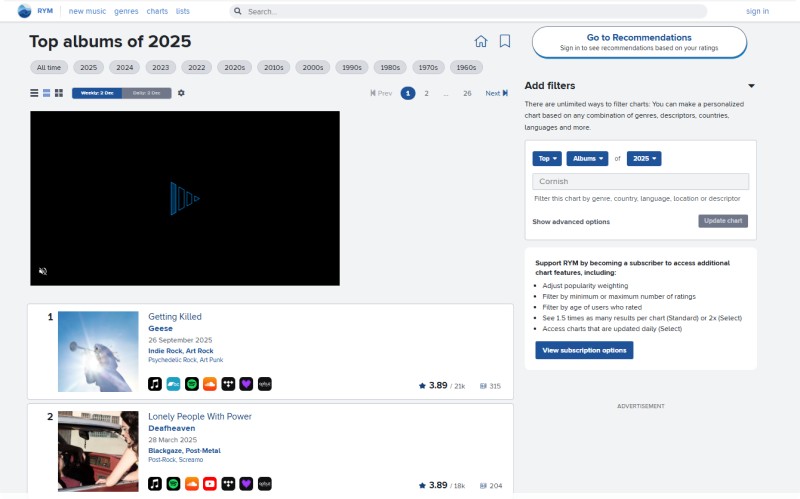Click the home icon beside chart title
The height and width of the screenshot is (499, 800).
coord(481,41)
